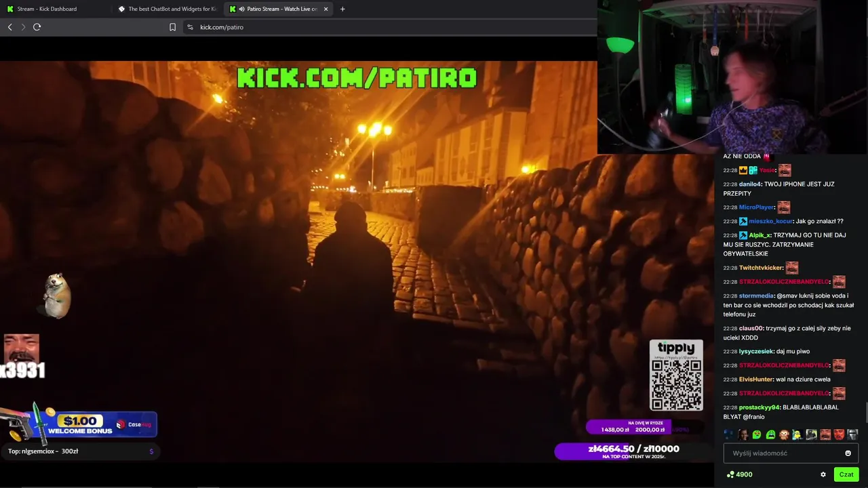Click the Wyślij wiadomość input field

coord(791,453)
